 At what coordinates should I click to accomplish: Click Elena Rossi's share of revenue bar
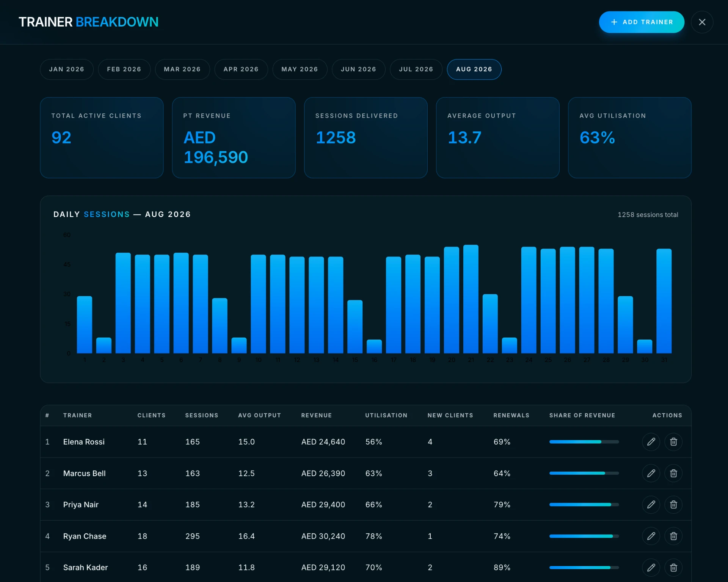click(584, 442)
